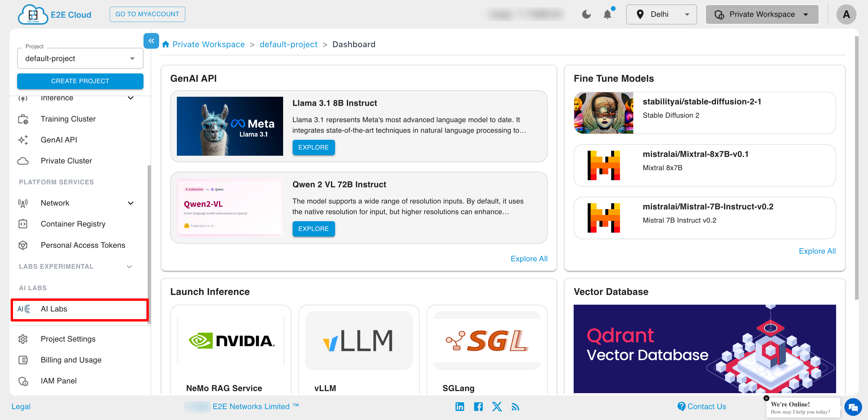Open the live chat bubble button
The image size is (868, 420).
[853, 408]
